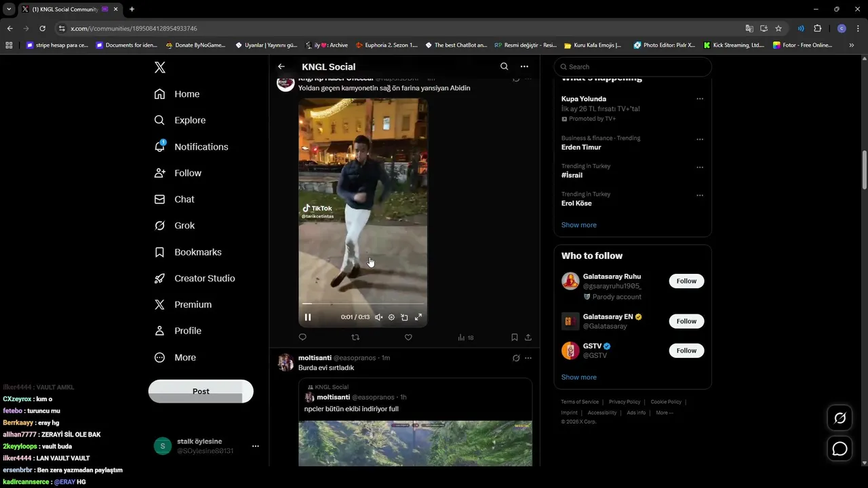Open the Chat section
868x488 pixels.
point(174,199)
